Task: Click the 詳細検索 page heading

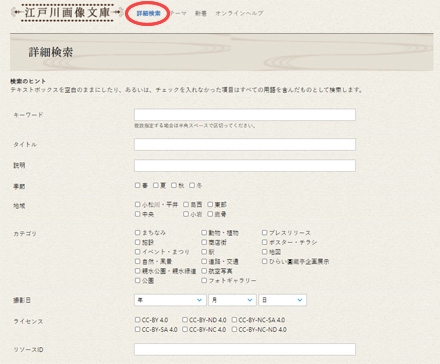Action: tap(51, 52)
